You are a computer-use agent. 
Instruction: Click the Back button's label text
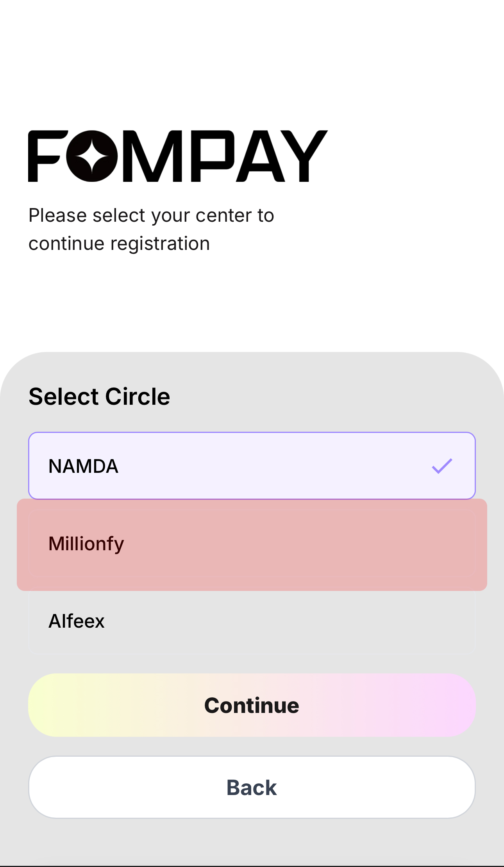252,788
